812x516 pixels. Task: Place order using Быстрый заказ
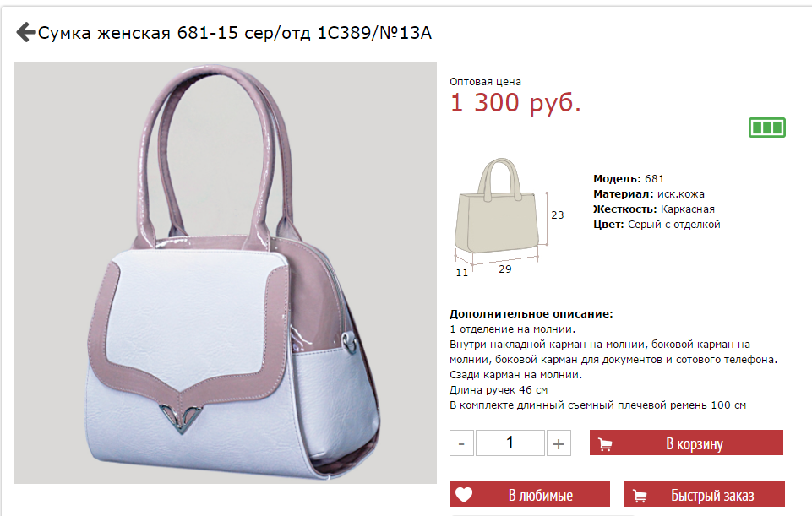705,494
